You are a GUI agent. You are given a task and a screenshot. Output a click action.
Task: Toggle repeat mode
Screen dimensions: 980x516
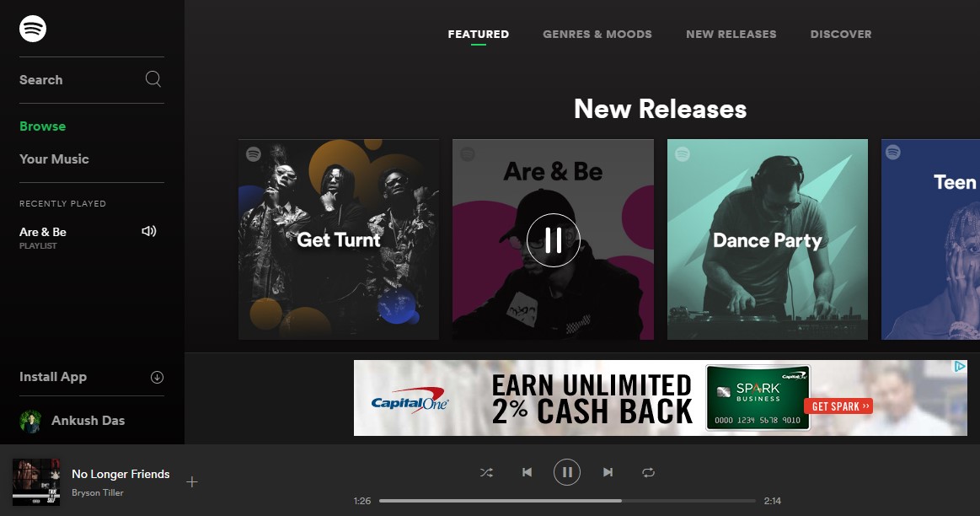click(x=648, y=472)
